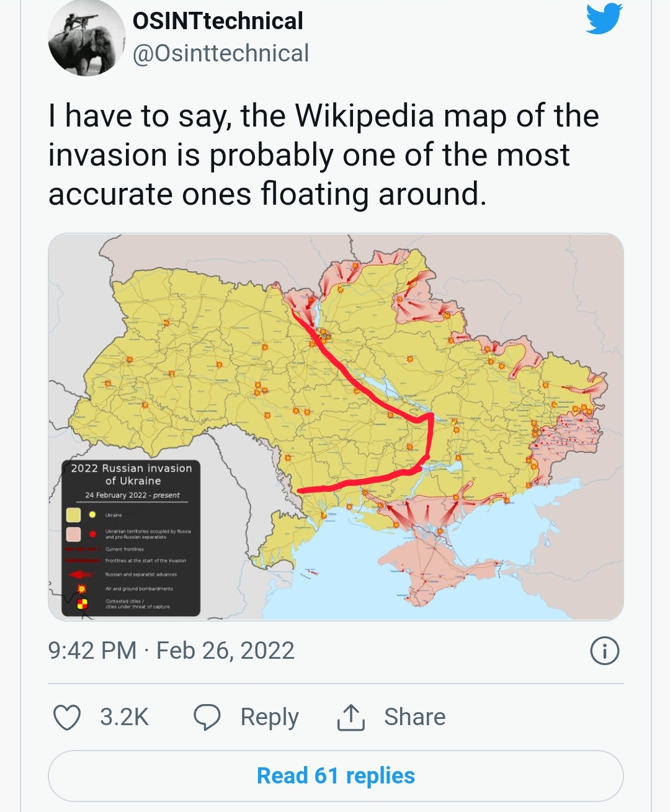Screen dimensions: 670x812
Task: Click the speech bubble reply icon
Action: pos(207,717)
